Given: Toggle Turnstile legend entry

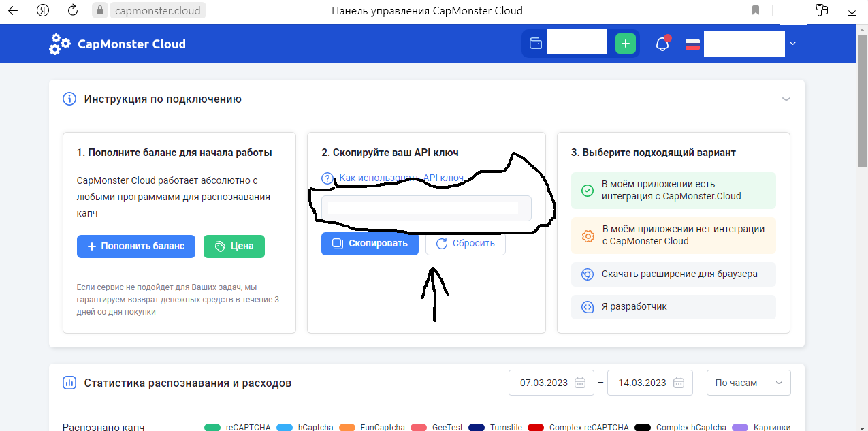Looking at the screenshot, I should 496,428.
